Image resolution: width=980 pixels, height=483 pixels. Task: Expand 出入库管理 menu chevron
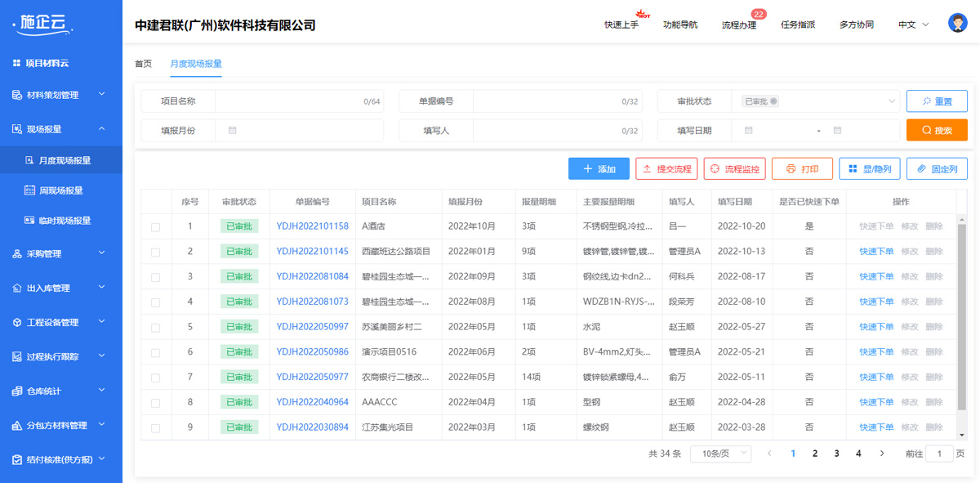click(x=102, y=288)
